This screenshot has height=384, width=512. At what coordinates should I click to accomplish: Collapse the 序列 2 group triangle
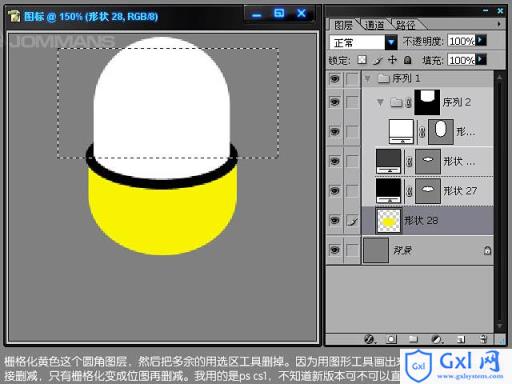380,102
